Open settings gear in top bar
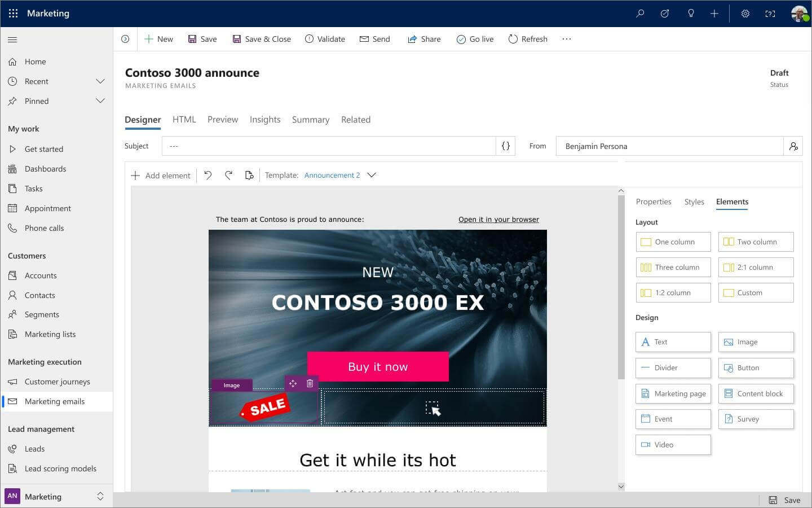812x508 pixels. (745, 14)
